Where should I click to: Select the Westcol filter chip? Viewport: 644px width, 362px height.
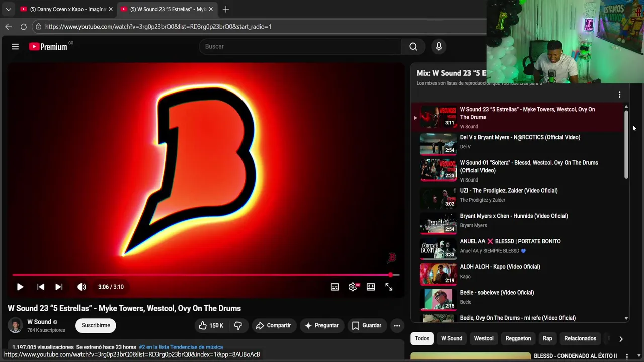click(484, 338)
